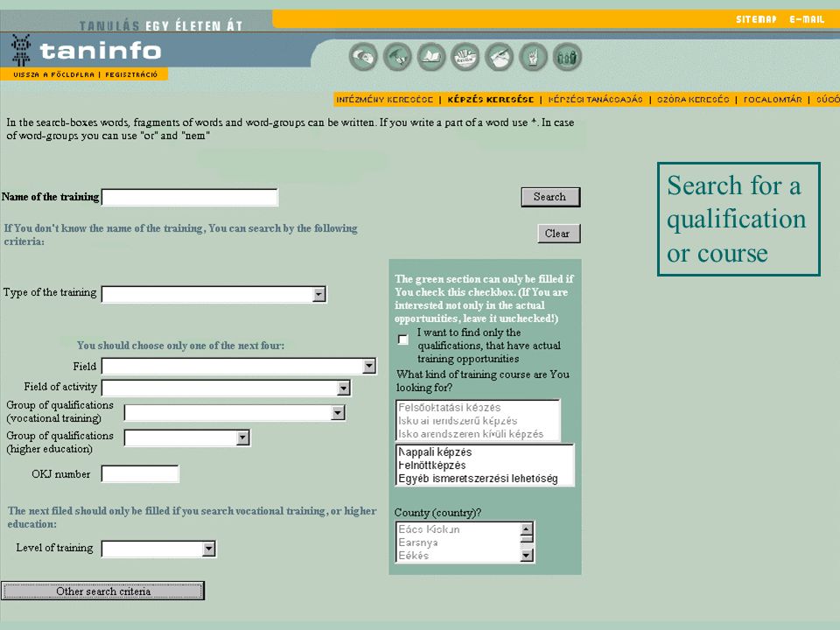Click the OKJ number input field
Image resolution: width=840 pixels, height=630 pixels.
[140, 474]
